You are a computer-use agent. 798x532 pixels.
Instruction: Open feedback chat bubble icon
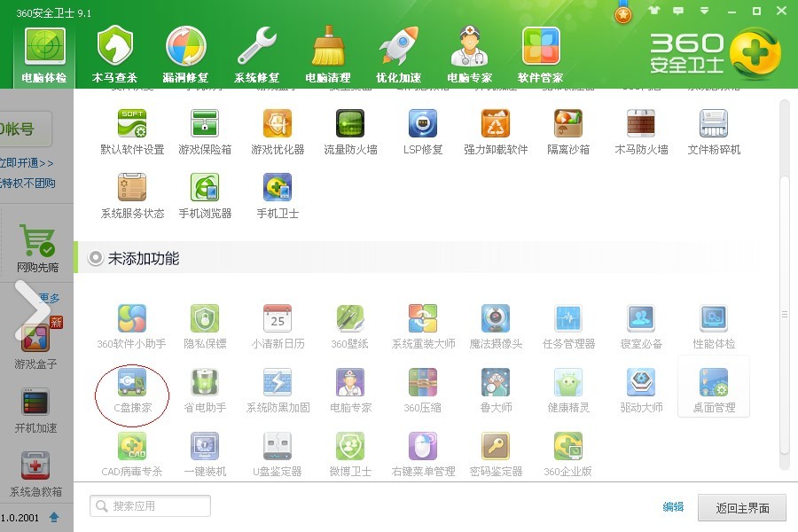point(678,11)
